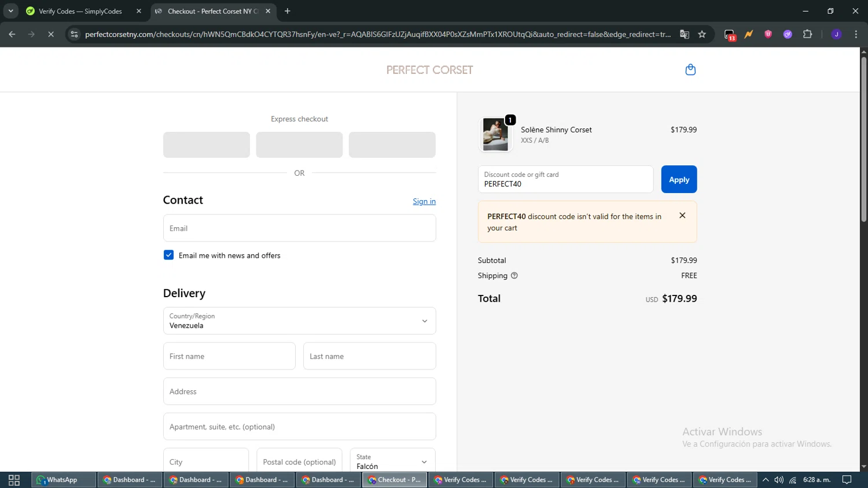Image resolution: width=868 pixels, height=488 pixels.
Task: Click the Sign in link
Action: (424, 201)
